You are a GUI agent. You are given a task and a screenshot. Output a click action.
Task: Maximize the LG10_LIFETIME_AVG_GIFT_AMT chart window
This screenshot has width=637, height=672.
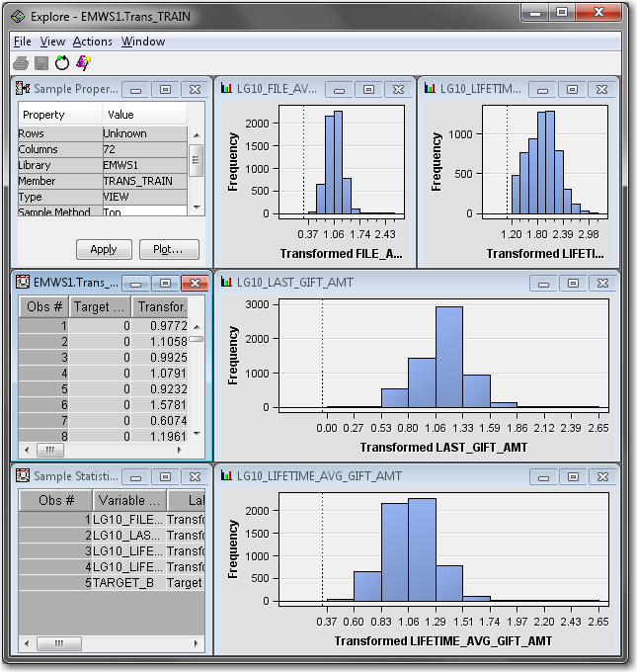point(573,476)
